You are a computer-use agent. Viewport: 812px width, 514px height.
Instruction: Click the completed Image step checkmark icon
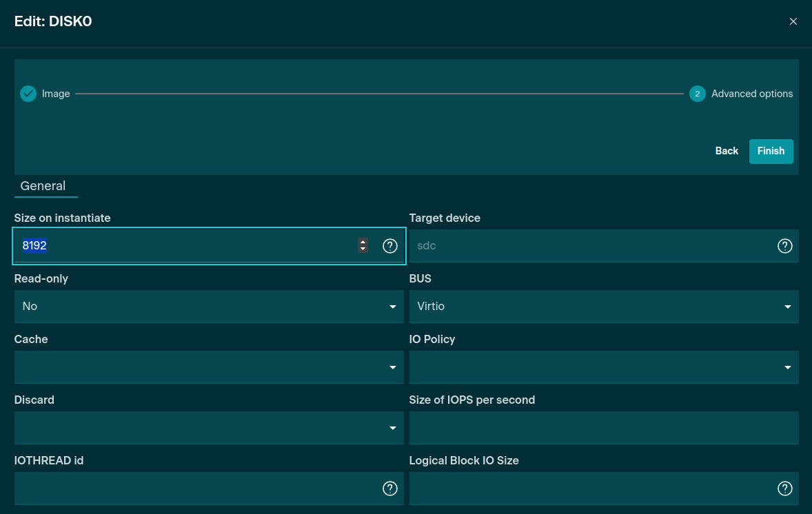(28, 94)
